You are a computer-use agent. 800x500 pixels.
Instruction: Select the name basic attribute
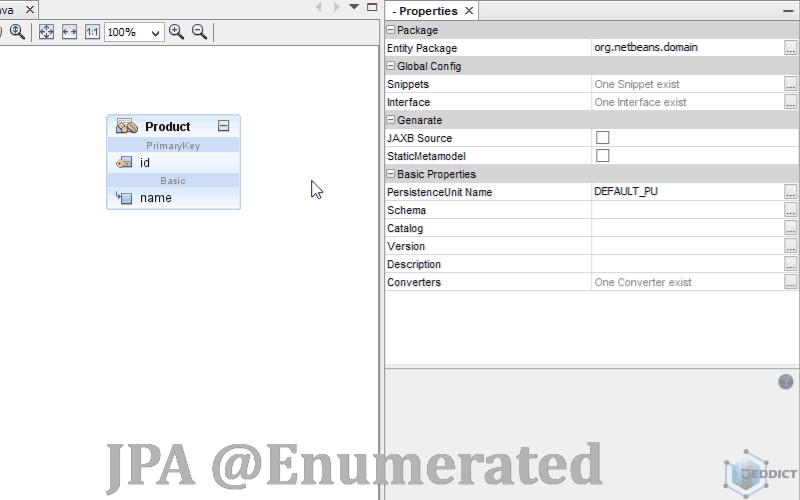(155, 198)
